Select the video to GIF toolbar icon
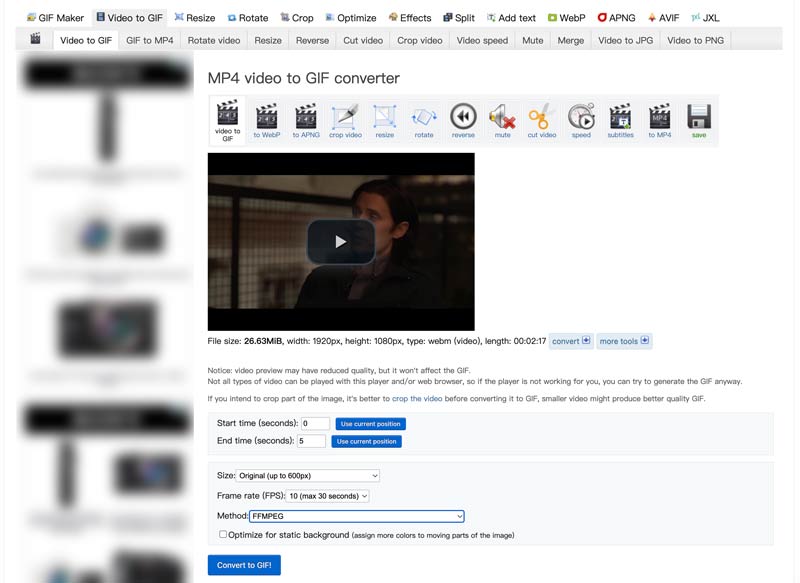Image resolution: width=800 pixels, height=583 pixels. click(228, 120)
